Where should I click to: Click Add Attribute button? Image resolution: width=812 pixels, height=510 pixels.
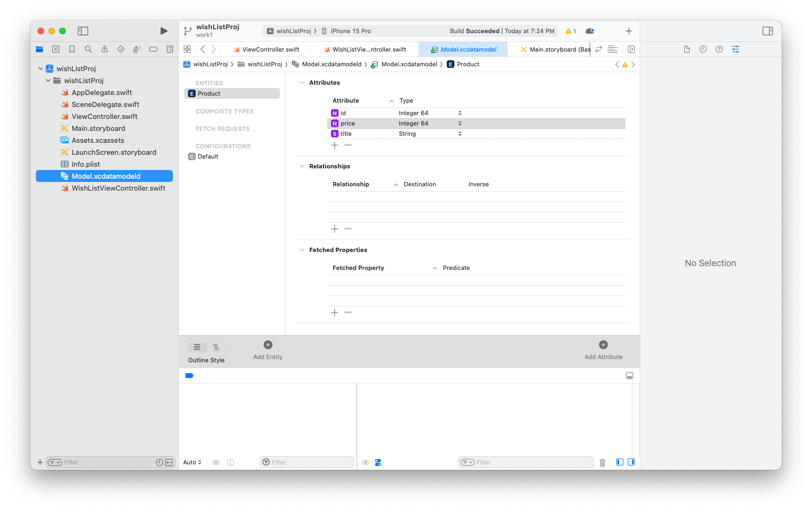point(603,350)
